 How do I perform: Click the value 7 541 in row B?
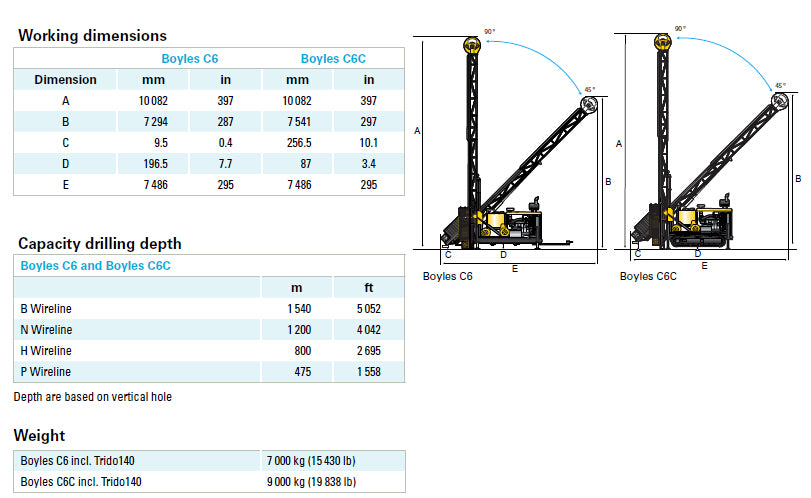(299, 122)
